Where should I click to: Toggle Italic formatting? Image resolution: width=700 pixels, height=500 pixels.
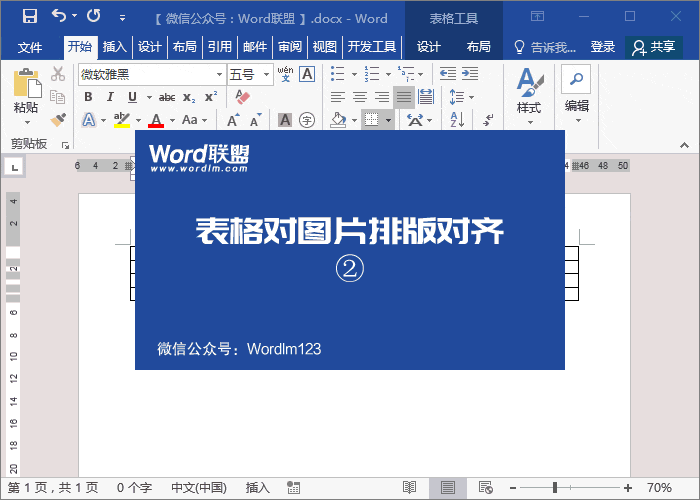point(110,97)
